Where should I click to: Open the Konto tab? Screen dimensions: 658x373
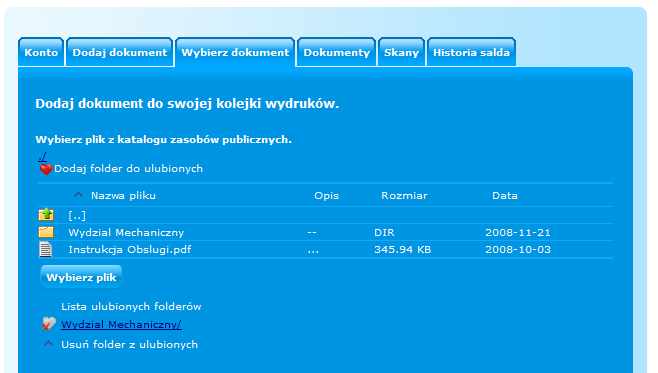coord(41,52)
